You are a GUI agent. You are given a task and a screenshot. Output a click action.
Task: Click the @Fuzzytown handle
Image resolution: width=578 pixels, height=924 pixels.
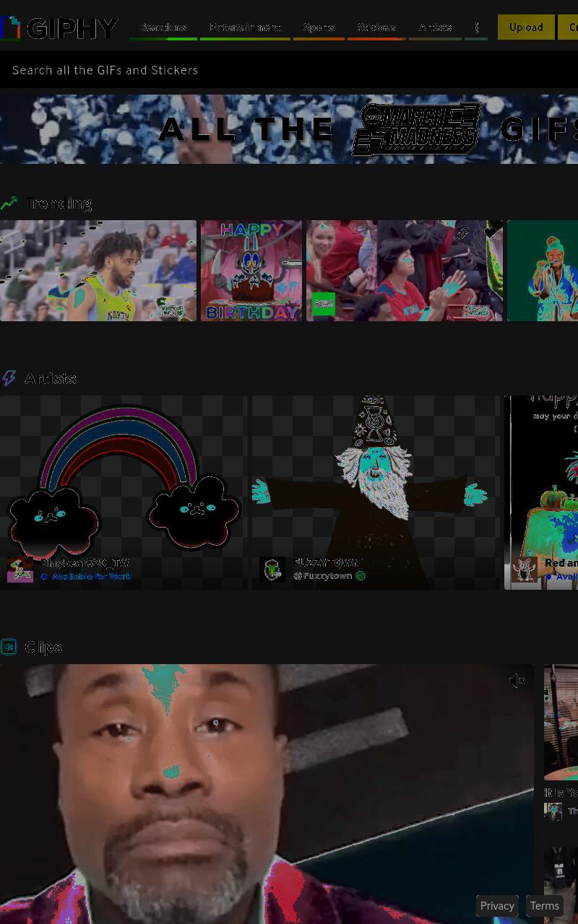coord(323,576)
